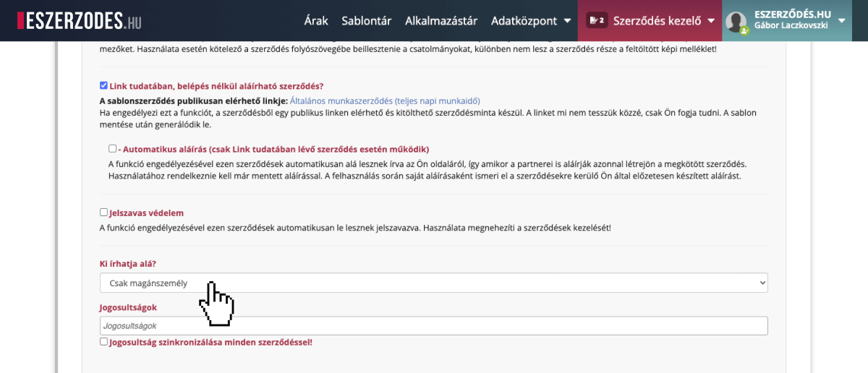Navigate to Alkalmazástár
The height and width of the screenshot is (373, 868).
pos(441,21)
